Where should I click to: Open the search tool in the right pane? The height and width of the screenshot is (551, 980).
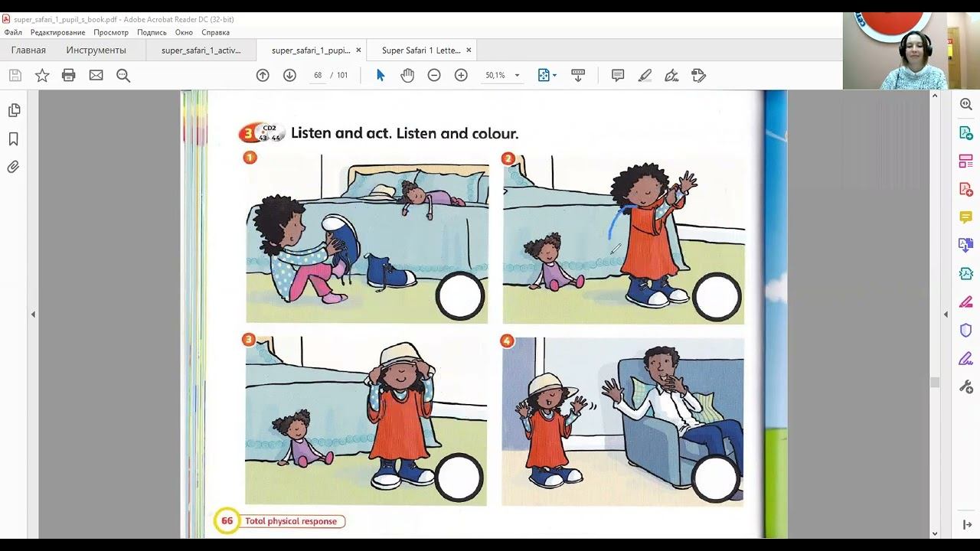pos(966,104)
